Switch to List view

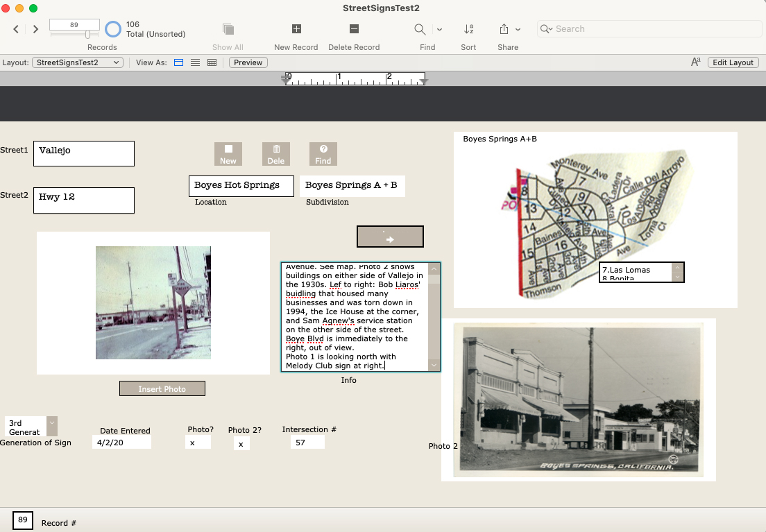pyautogui.click(x=196, y=62)
